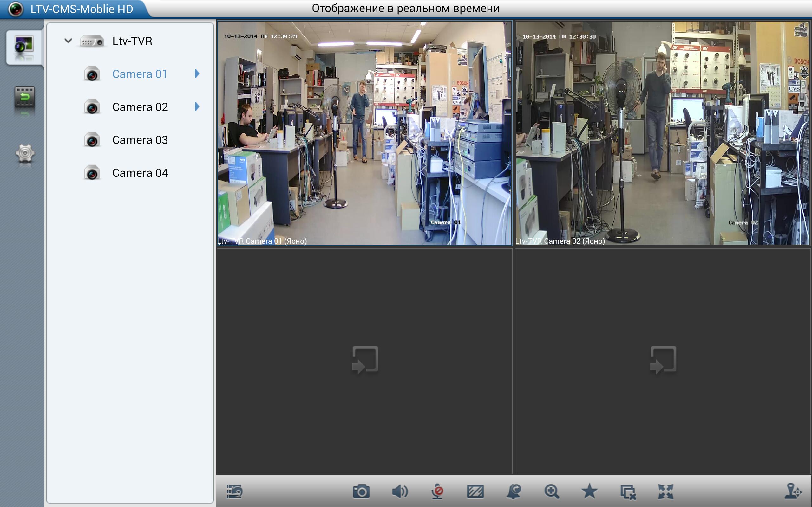Toggle audio with the speaker icon
Viewport: 812px width, 507px height.
click(x=400, y=492)
